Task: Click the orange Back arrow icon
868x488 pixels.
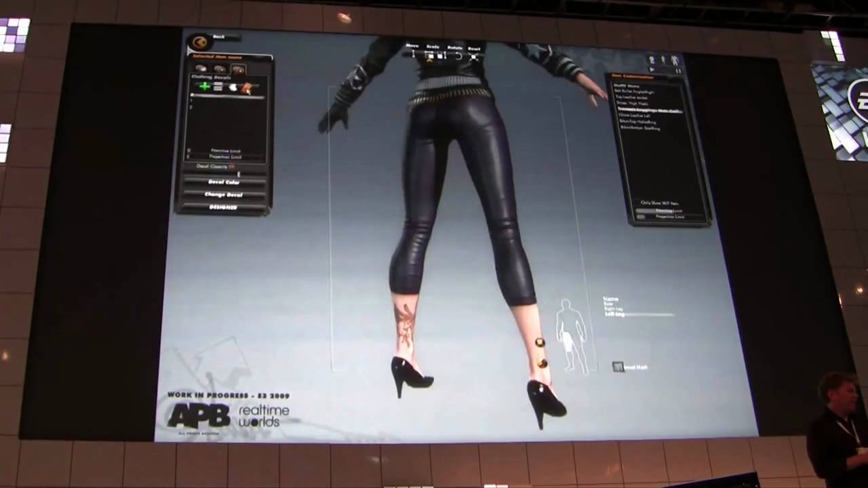Action: coord(199,41)
